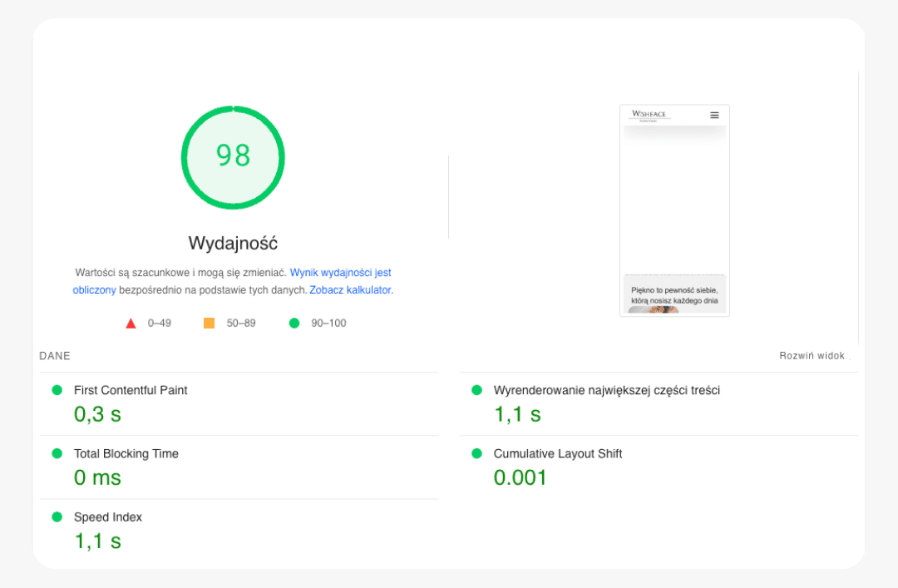Open the First Contentful Paint metric label

131,390
